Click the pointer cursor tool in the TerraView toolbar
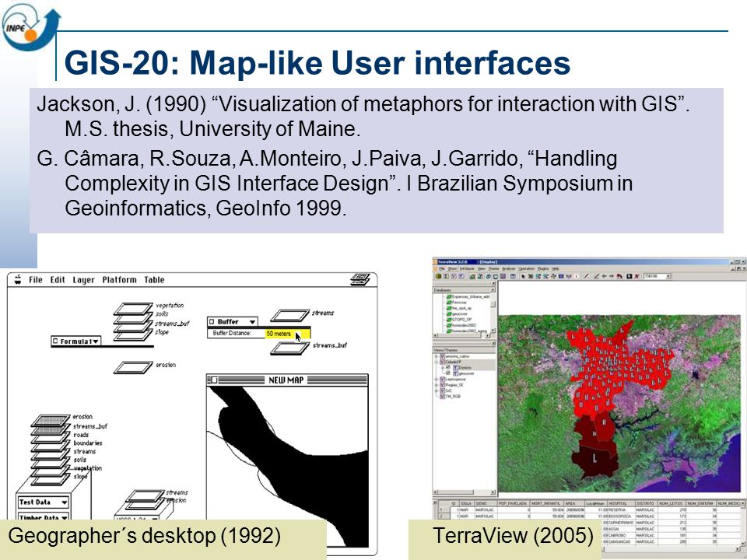This screenshot has width=747, height=560. [x=523, y=276]
